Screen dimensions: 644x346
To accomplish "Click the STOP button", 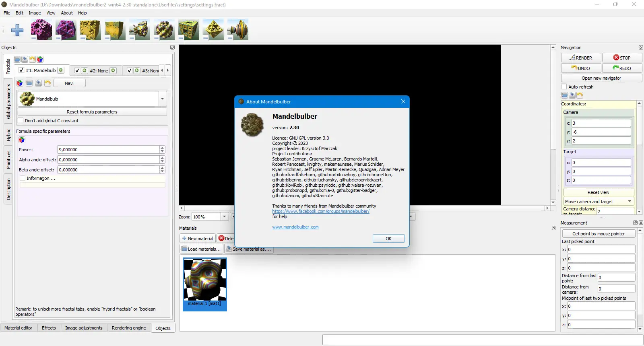I will point(622,58).
